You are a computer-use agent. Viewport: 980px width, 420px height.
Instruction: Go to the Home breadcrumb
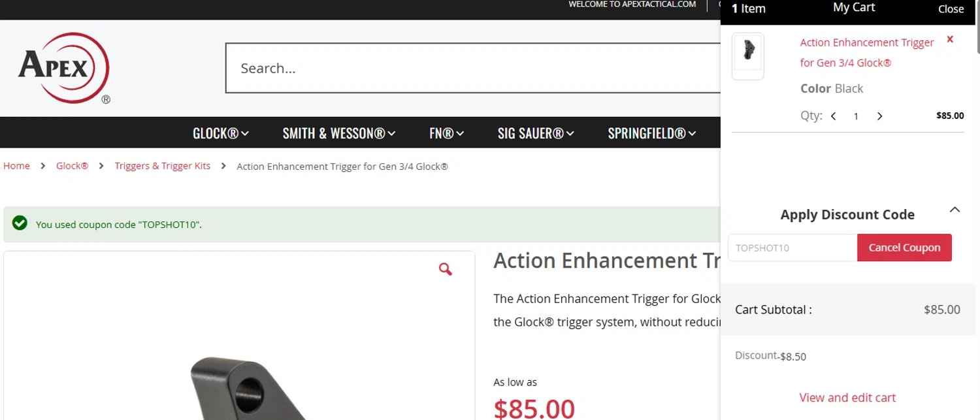[x=16, y=166]
